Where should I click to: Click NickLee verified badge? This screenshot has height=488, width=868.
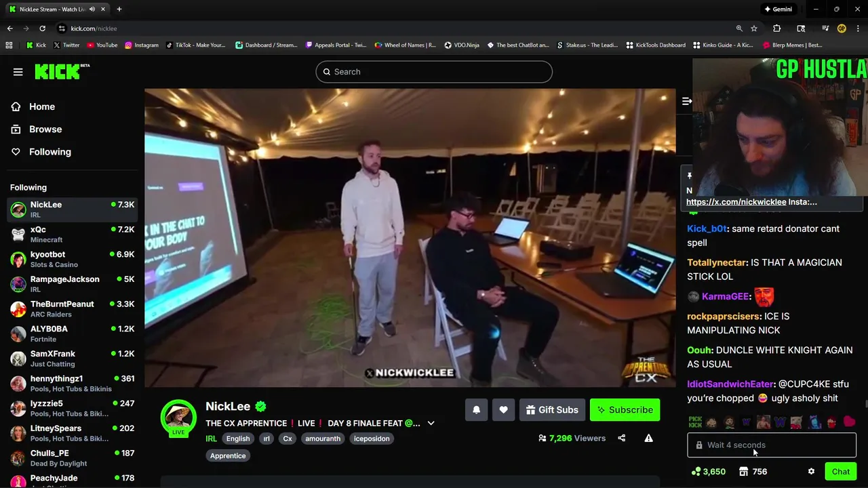(260, 407)
